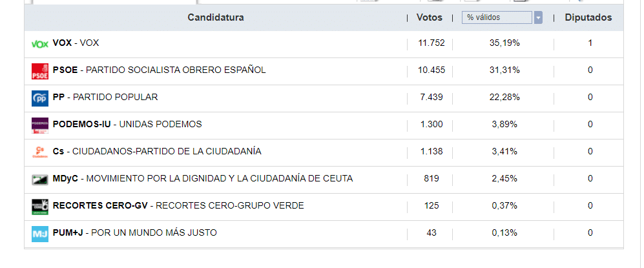The width and height of the screenshot is (644, 268).
Task: Click the PP percentage 22,28%
Action: (x=505, y=97)
